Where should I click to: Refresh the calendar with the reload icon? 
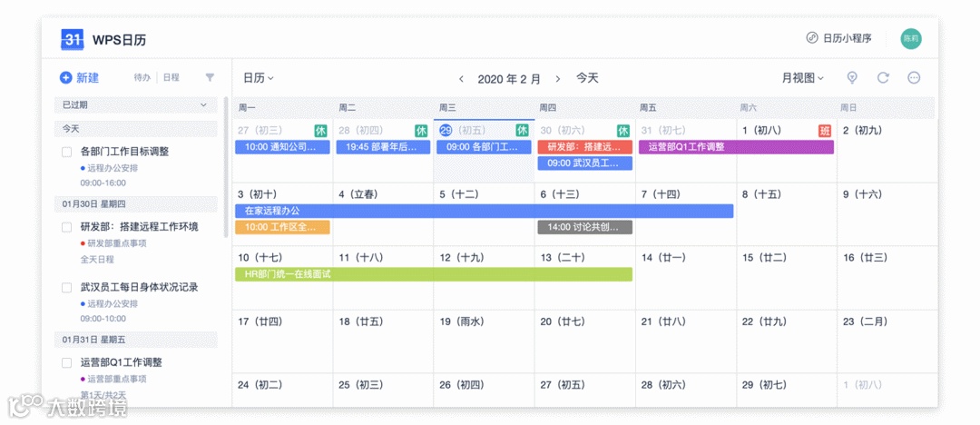coord(883,78)
